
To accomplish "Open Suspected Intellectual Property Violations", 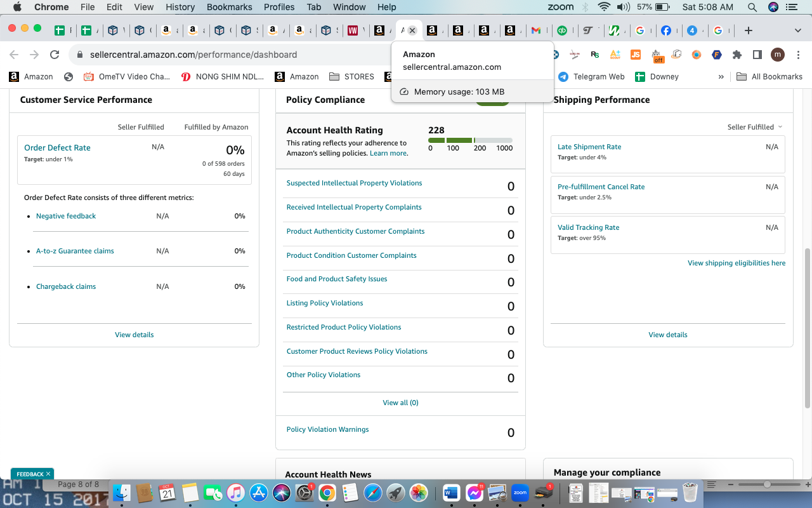I will (x=354, y=183).
